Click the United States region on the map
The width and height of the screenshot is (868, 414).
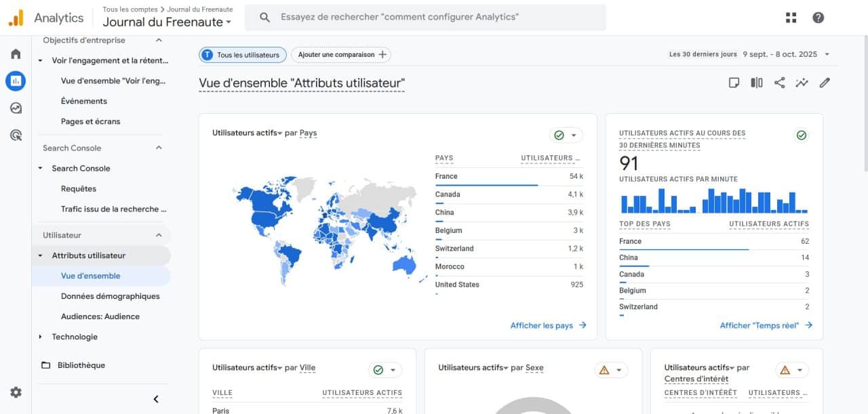(x=264, y=218)
